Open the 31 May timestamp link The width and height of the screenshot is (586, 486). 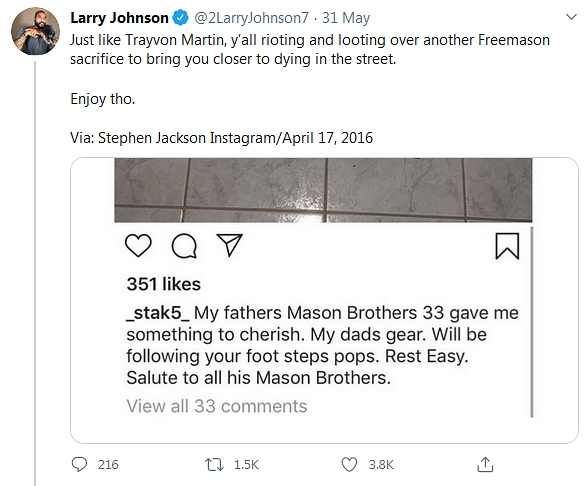tap(346, 18)
